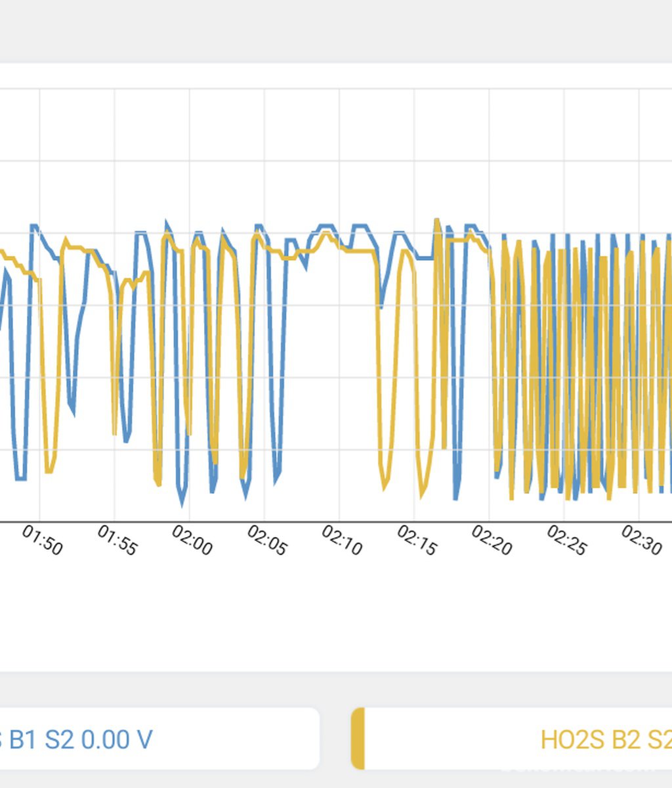This screenshot has height=788, width=672.
Task: Click the 01:55 time axis label
Action: (x=117, y=540)
